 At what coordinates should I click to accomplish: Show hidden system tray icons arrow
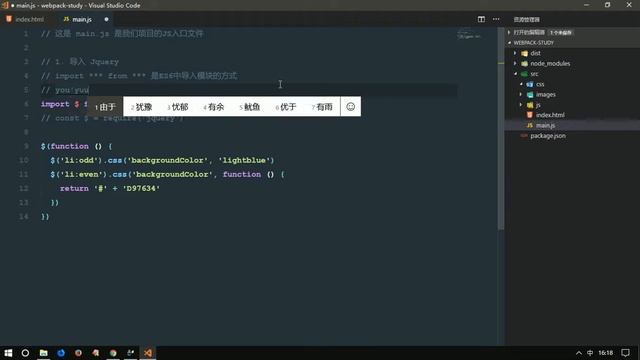pyautogui.click(x=579, y=353)
